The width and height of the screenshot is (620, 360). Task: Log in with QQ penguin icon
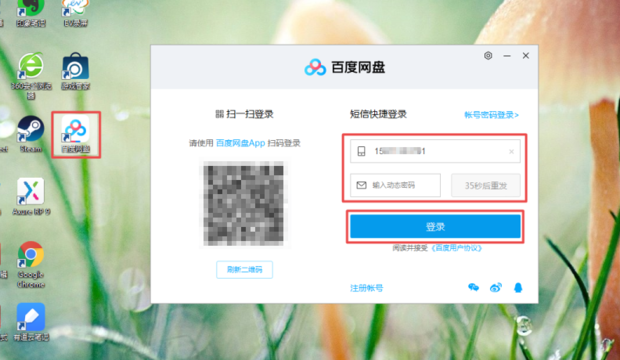pyautogui.click(x=518, y=288)
